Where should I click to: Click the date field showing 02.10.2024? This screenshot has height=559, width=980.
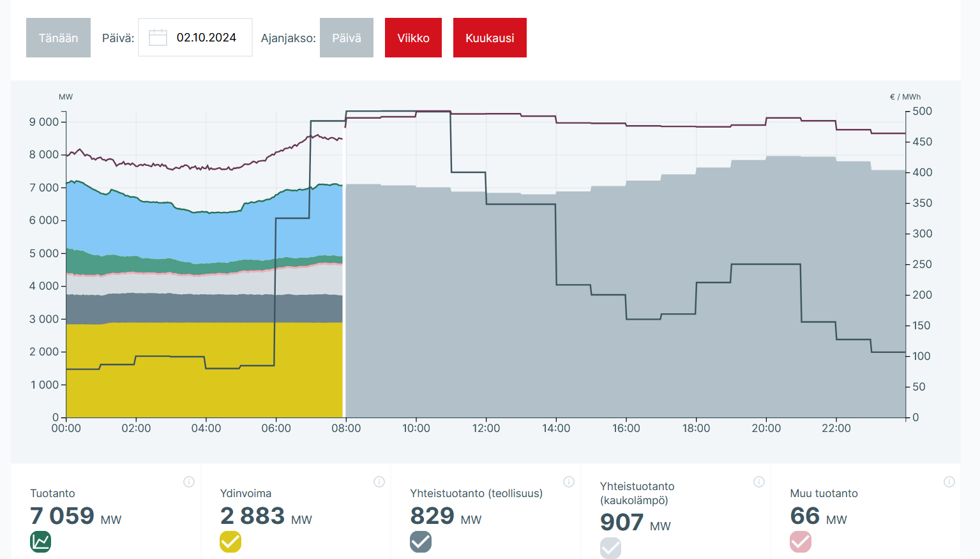pos(206,38)
